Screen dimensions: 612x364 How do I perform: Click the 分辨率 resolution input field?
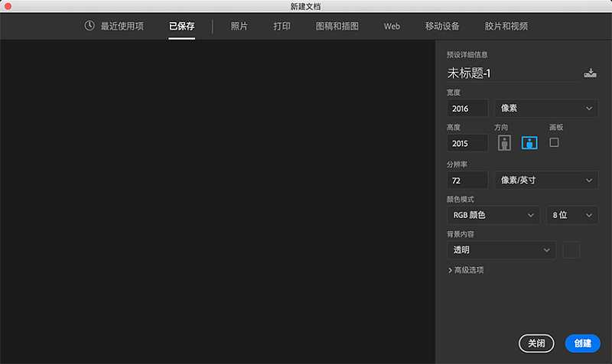467,180
